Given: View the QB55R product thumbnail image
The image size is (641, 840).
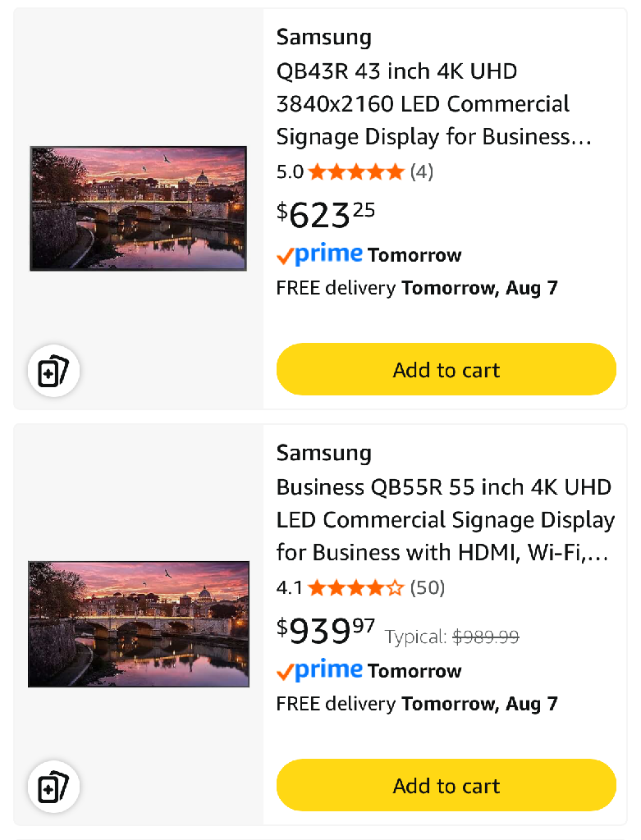Looking at the screenshot, I should click(x=139, y=623).
